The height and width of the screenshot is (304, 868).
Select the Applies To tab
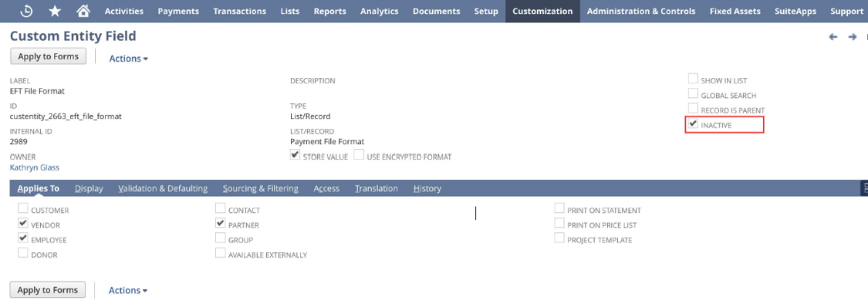click(x=39, y=188)
